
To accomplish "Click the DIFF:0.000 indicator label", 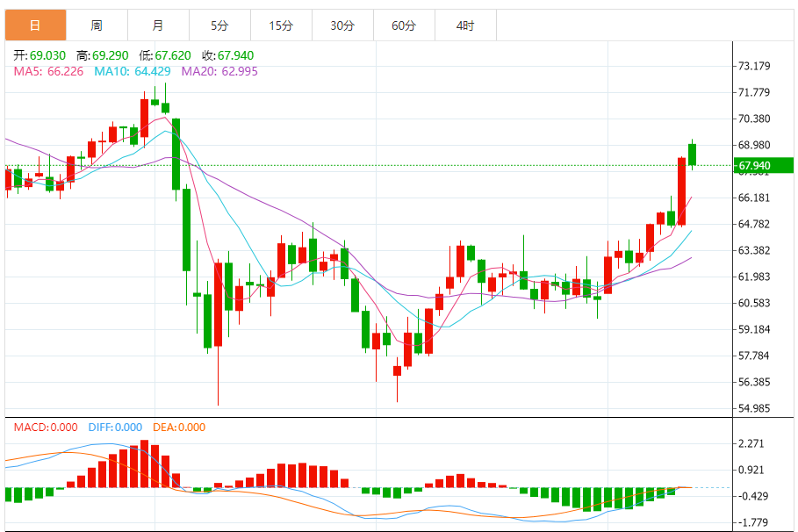I will 115,428.
